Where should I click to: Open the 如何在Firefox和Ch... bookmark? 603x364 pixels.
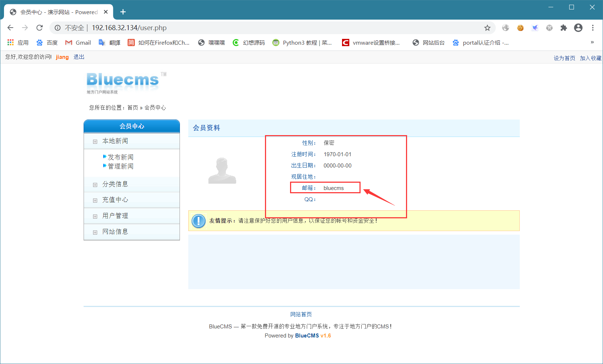[x=158, y=43]
